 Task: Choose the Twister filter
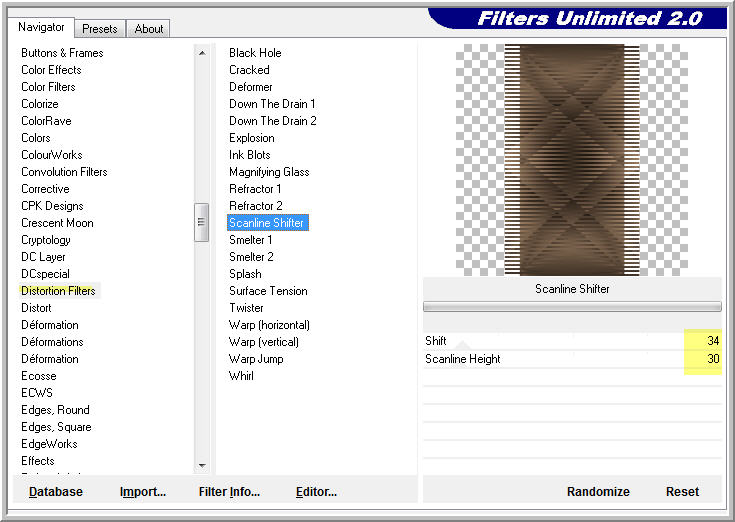click(246, 308)
